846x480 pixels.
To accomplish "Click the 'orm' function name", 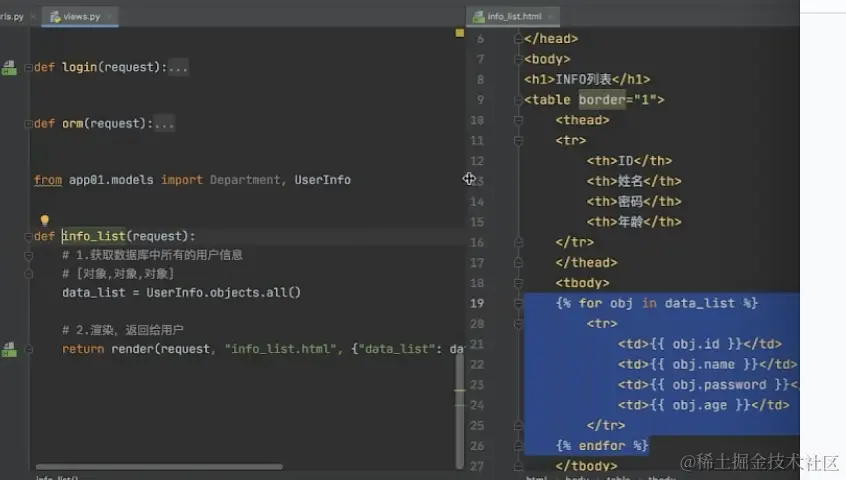I will [72, 124].
